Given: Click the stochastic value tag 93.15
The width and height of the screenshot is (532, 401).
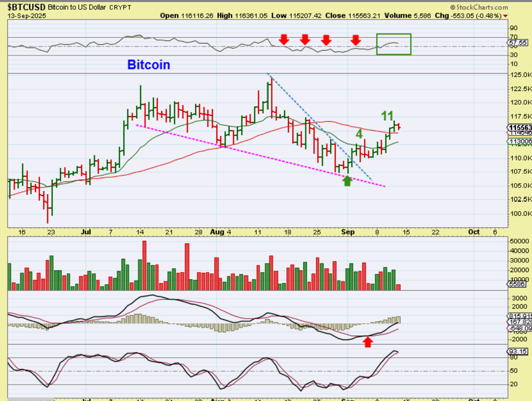Looking at the screenshot, I should [x=517, y=351].
